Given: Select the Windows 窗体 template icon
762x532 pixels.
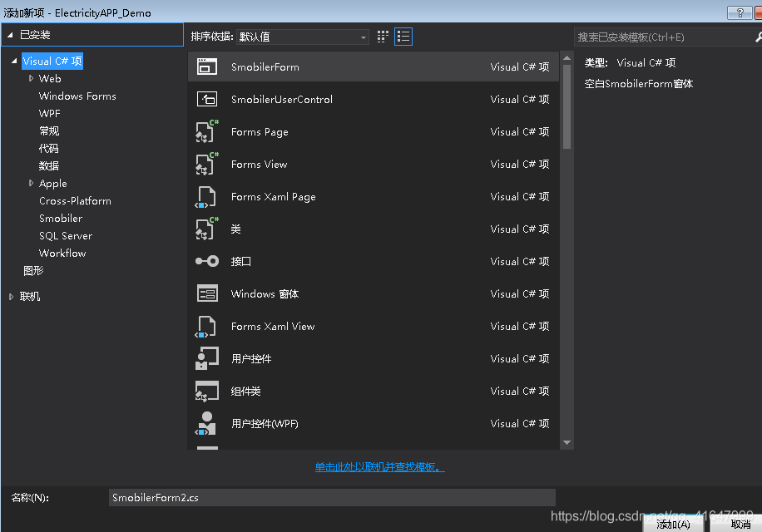Looking at the screenshot, I should point(207,293).
